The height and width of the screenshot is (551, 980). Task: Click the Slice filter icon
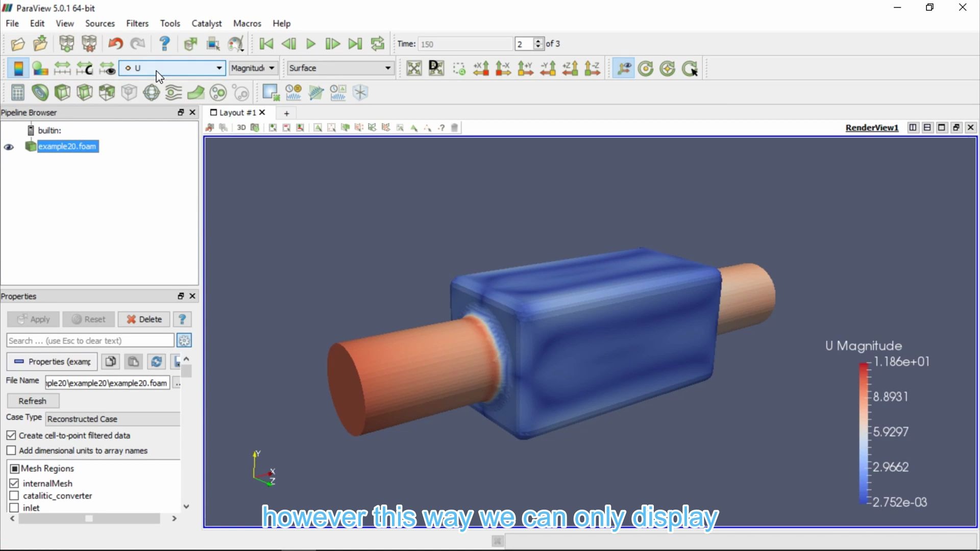click(85, 93)
